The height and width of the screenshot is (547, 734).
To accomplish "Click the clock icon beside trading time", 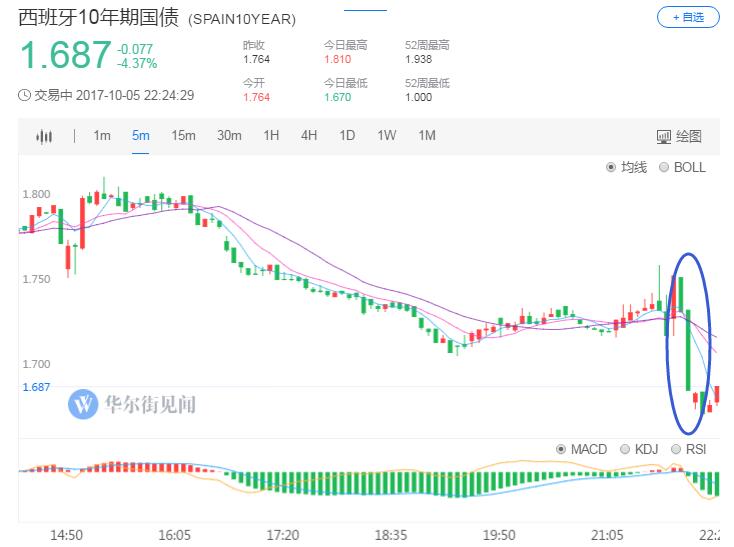I will click(25, 96).
